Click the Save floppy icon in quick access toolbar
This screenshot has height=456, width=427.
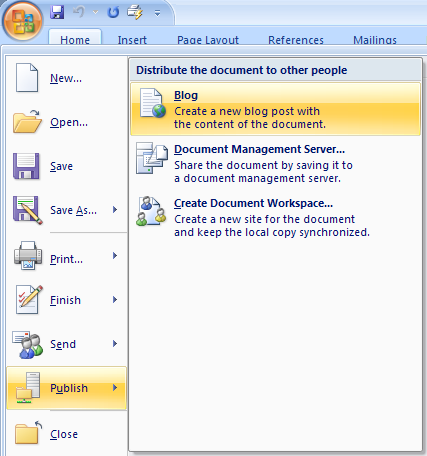pos(57,12)
